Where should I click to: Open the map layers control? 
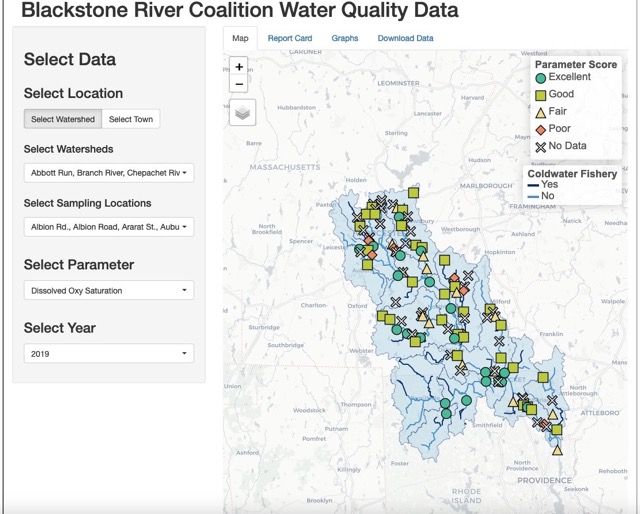[x=242, y=112]
